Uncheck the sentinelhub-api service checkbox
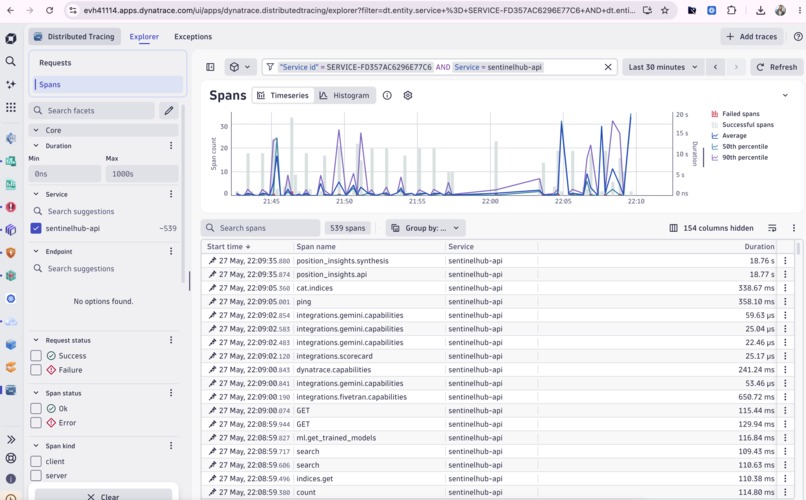806x500 pixels. (x=36, y=228)
